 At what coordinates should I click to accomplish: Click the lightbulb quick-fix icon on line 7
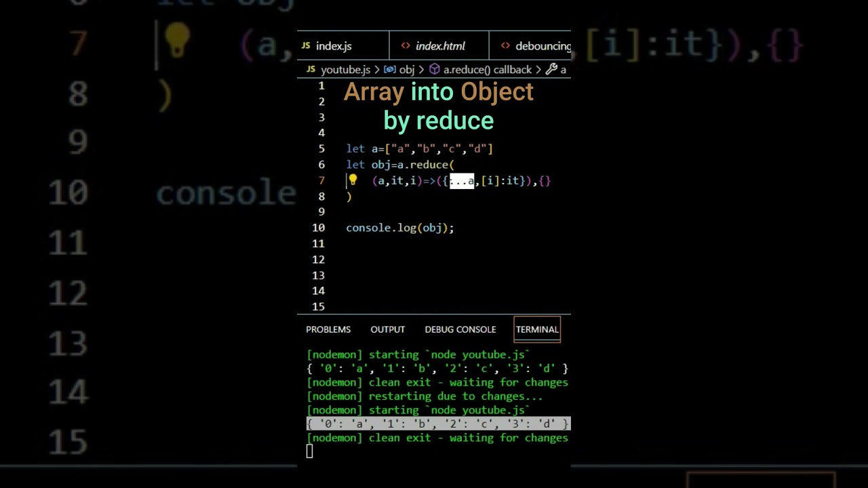[353, 180]
